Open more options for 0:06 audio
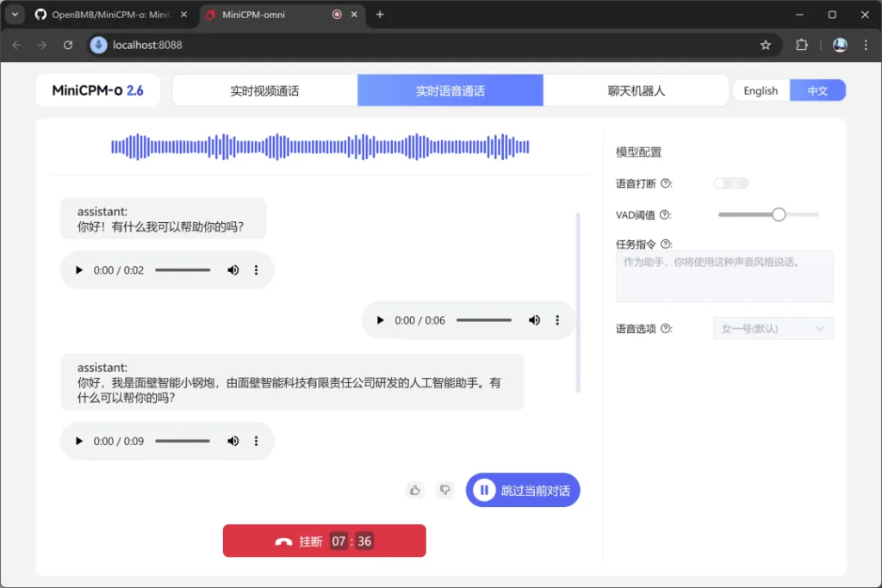This screenshot has width=882, height=588. tap(557, 320)
